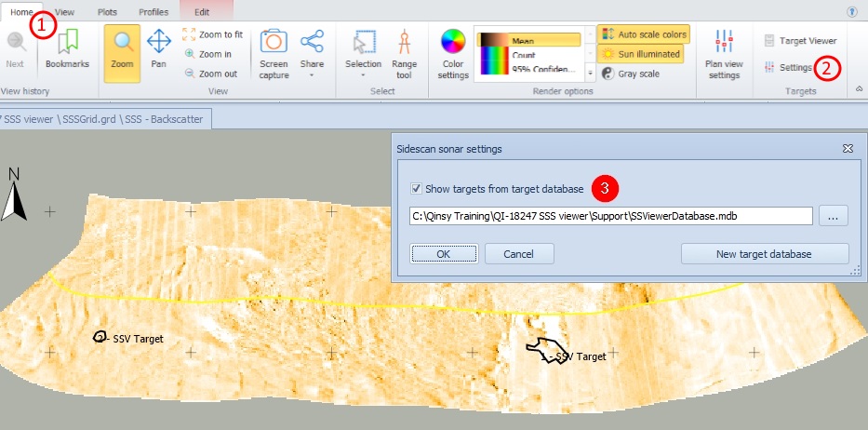Open the Share options
868x430 pixels.
tap(313, 53)
